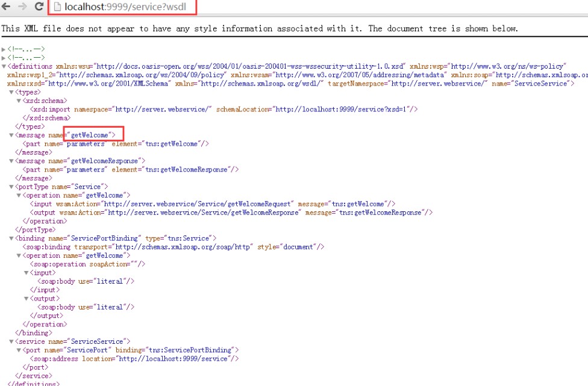Click the closing </portType> tag

(36, 230)
